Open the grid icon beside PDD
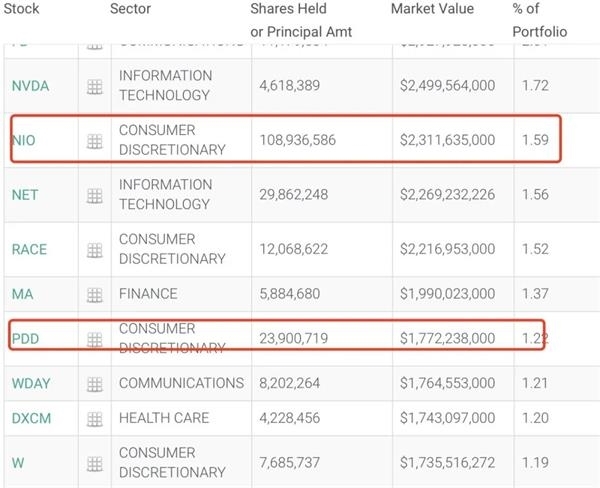This screenshot has width=600, height=488. (95, 339)
